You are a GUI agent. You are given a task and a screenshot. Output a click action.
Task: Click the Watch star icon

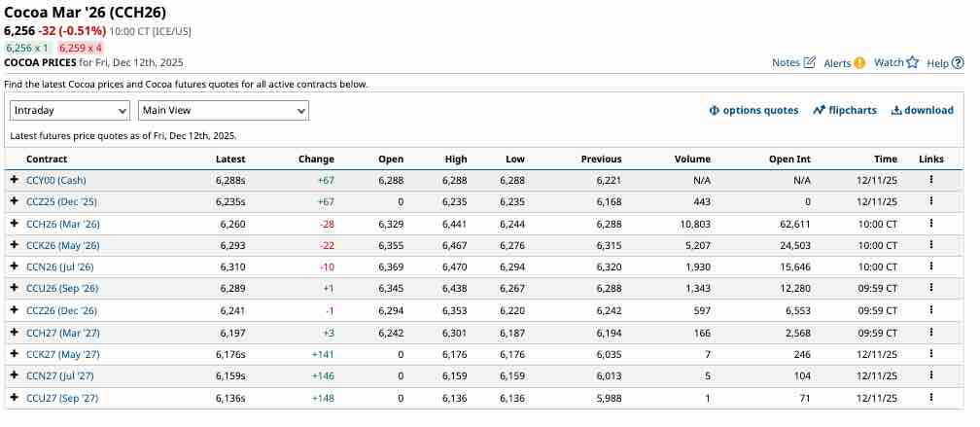coord(912,63)
